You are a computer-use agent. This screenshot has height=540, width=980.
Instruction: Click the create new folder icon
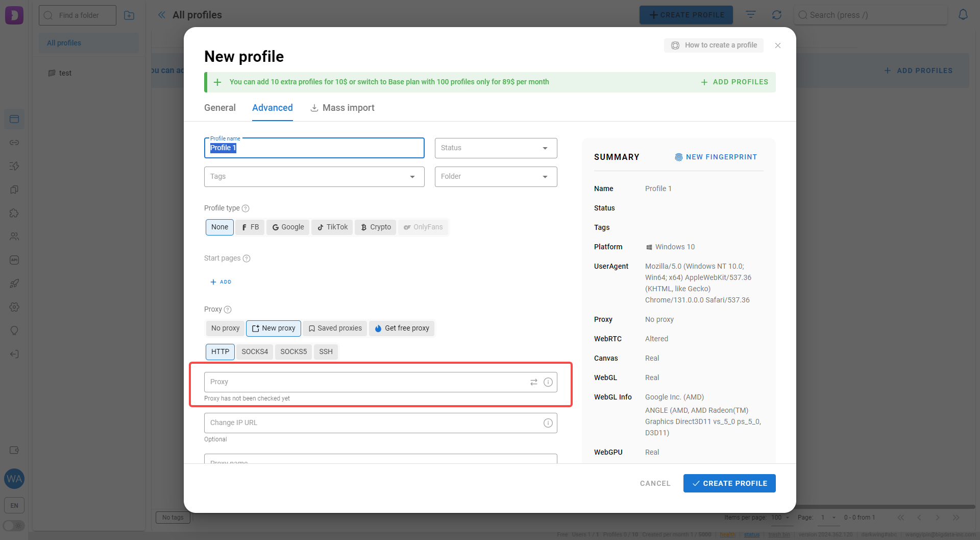pos(129,15)
